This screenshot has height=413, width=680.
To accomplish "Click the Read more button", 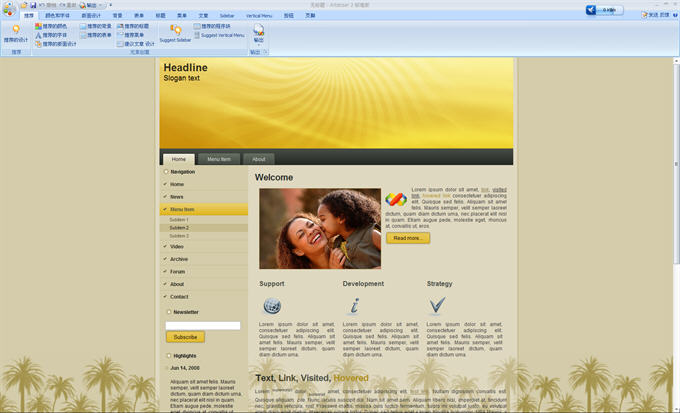I will coord(408,238).
